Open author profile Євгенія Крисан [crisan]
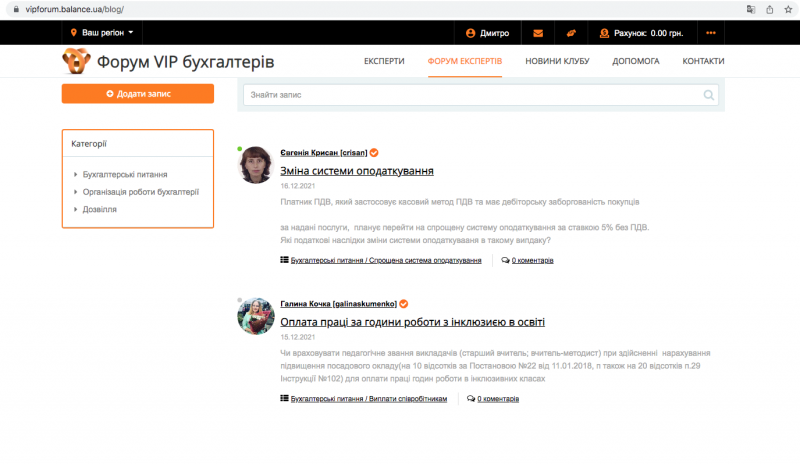 click(x=323, y=153)
